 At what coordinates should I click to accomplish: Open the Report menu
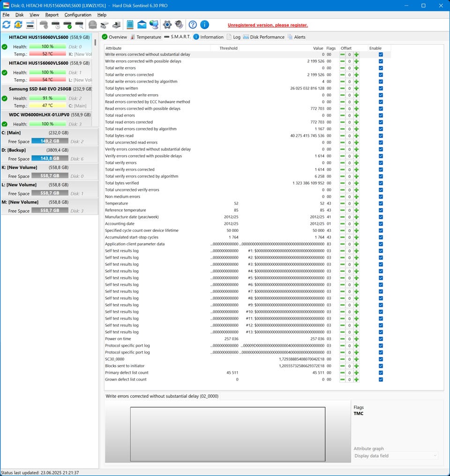click(x=52, y=15)
